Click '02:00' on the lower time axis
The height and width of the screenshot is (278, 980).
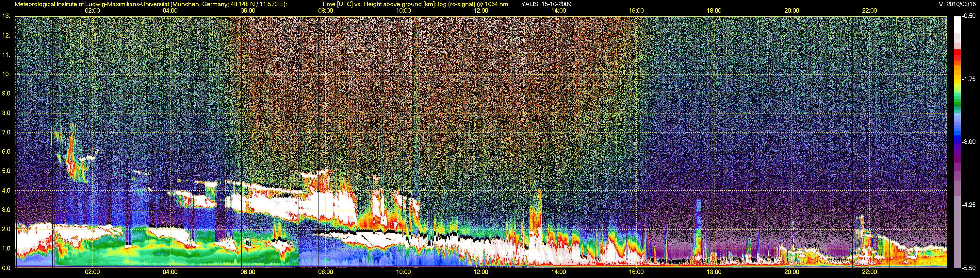click(92, 272)
